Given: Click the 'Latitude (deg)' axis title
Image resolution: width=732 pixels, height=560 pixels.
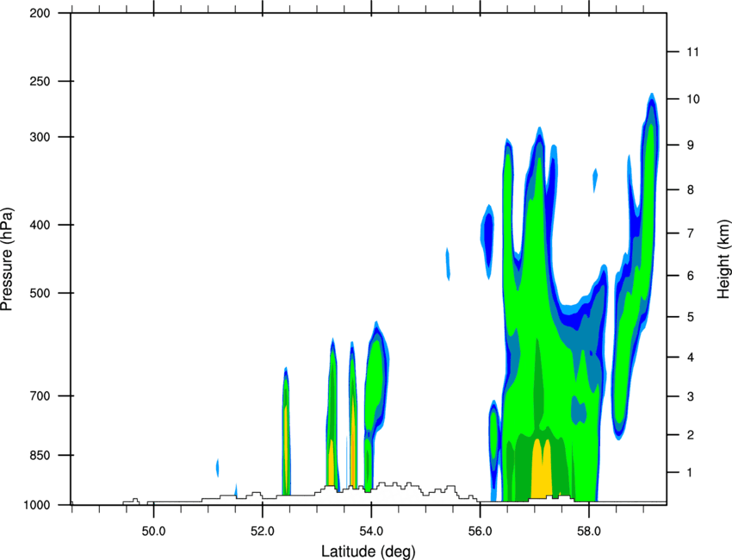Looking at the screenshot, I should [x=368, y=551].
